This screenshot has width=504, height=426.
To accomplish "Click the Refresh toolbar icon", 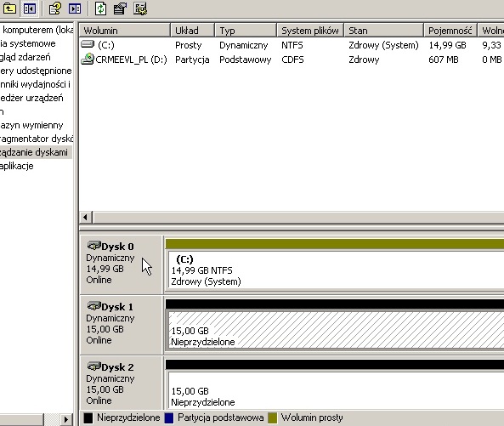I will click(100, 9).
